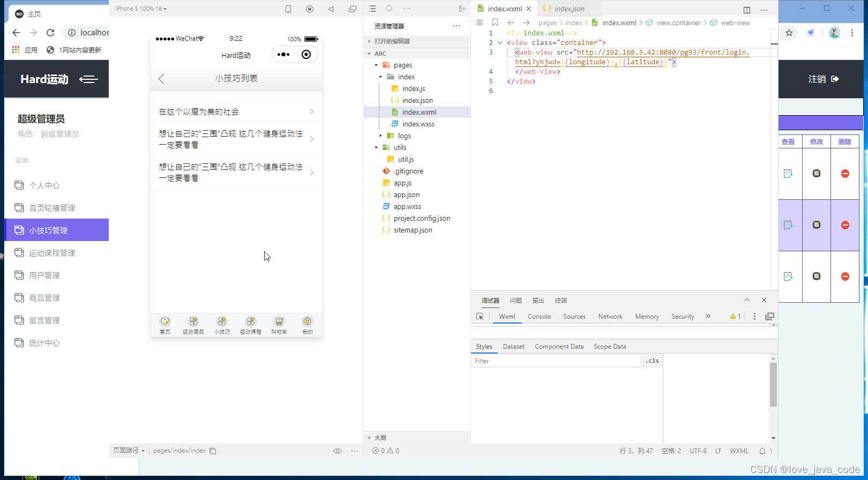Screen dimensions: 868x480
Task: Fold the view container code line
Action: [500, 43]
